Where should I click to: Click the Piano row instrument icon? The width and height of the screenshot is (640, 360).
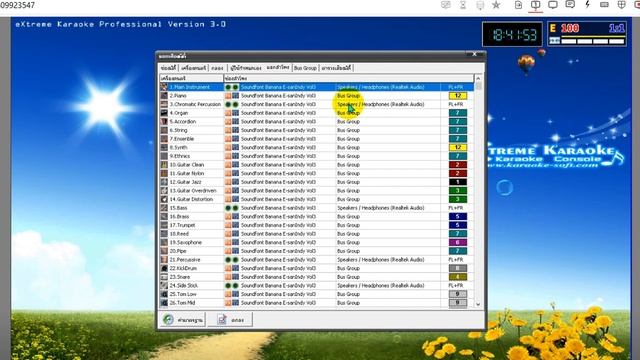(164, 96)
